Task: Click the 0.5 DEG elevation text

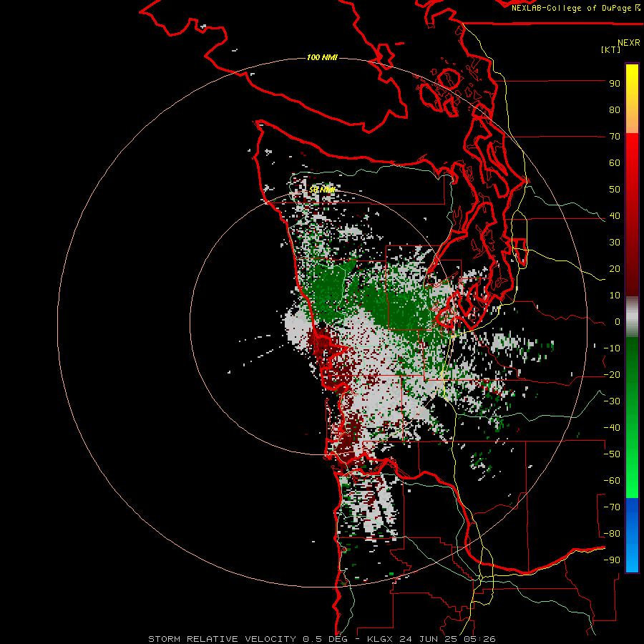Action: pyautogui.click(x=326, y=639)
